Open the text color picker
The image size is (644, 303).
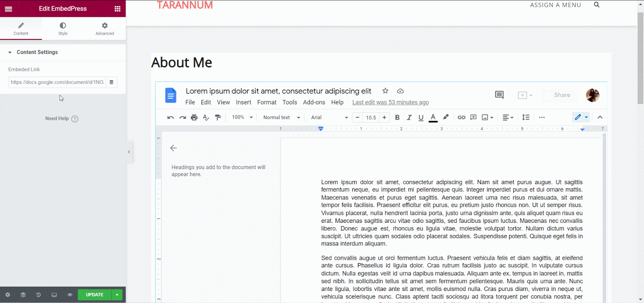click(433, 117)
